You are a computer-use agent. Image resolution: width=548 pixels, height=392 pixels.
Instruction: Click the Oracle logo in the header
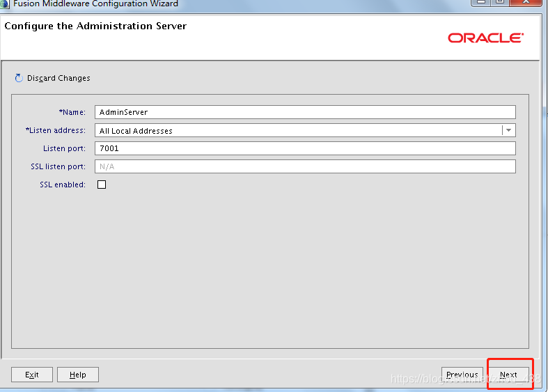click(x=486, y=38)
